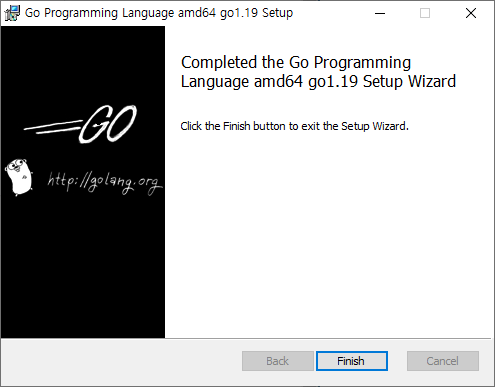Minimize the Go Setup window
This screenshot has height=387, width=495.
tap(380, 13)
